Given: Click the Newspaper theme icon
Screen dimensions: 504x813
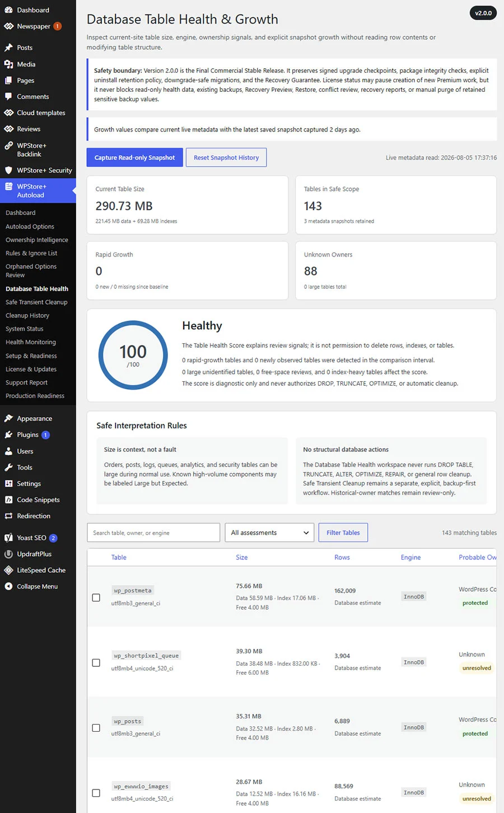Looking at the screenshot, I should pos(8,26).
